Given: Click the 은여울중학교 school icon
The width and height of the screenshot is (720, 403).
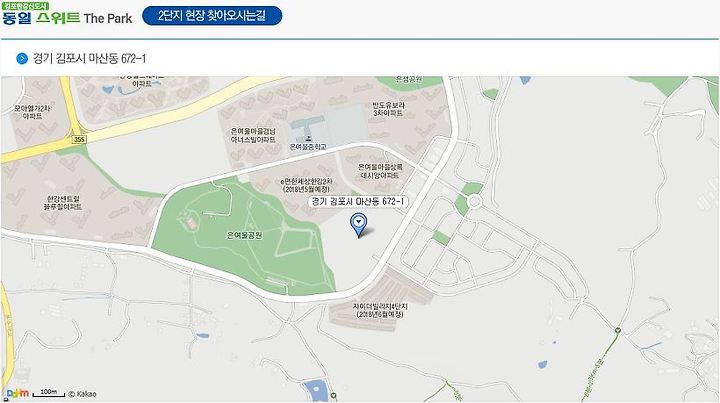Looking at the screenshot, I should click(x=308, y=137).
